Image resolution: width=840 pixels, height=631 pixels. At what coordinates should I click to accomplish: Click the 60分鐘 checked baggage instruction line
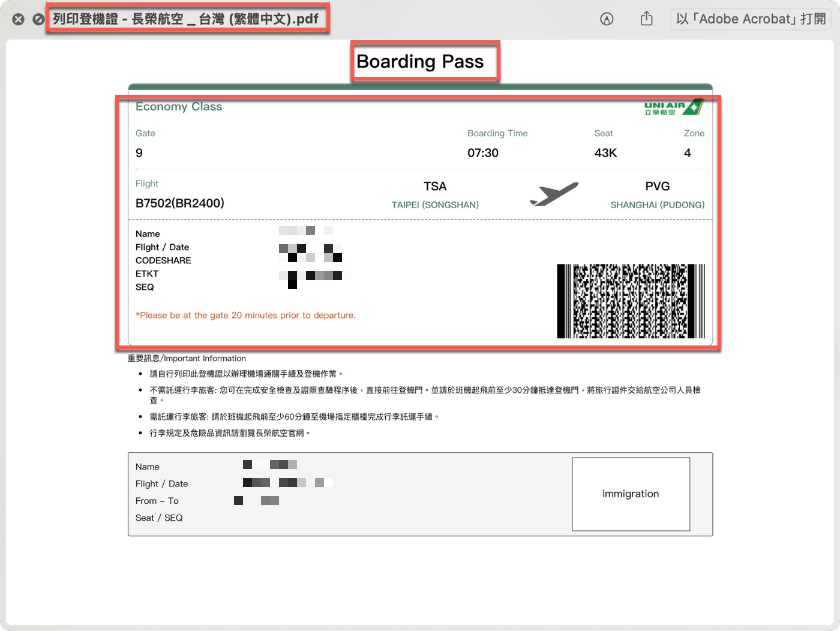click(295, 417)
